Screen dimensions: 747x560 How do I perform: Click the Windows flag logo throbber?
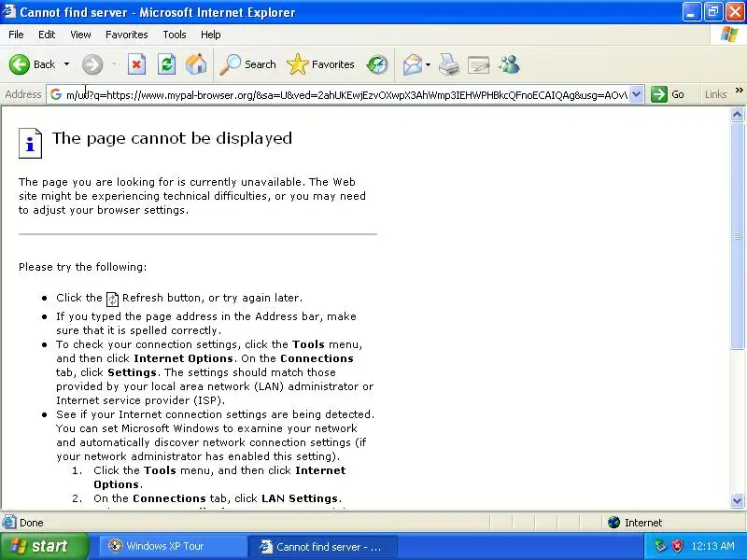(x=729, y=35)
